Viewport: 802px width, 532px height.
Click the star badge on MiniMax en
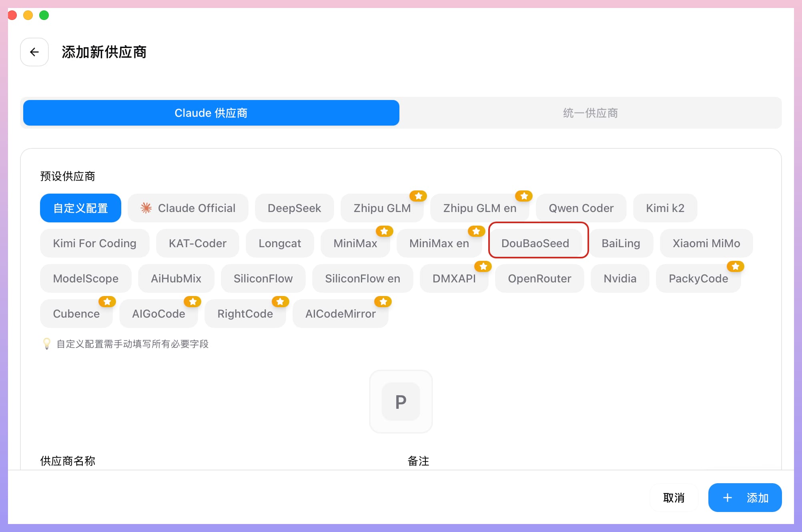point(476,231)
